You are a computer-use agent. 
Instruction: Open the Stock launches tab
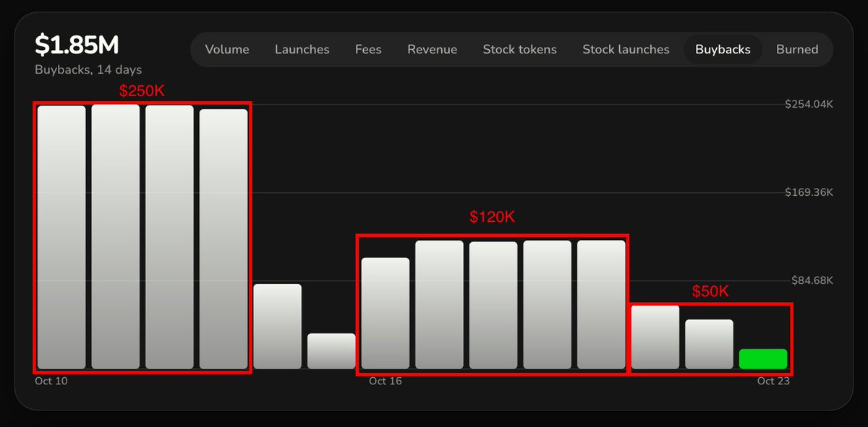click(626, 50)
